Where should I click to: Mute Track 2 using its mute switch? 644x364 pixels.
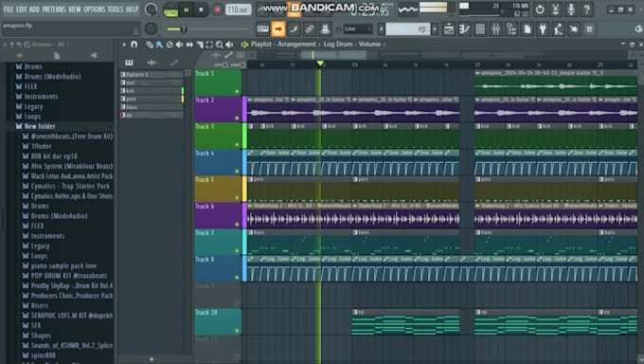pyautogui.click(x=237, y=118)
